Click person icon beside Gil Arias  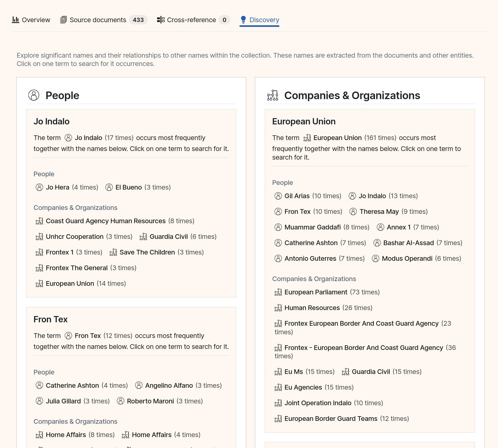coord(278,196)
